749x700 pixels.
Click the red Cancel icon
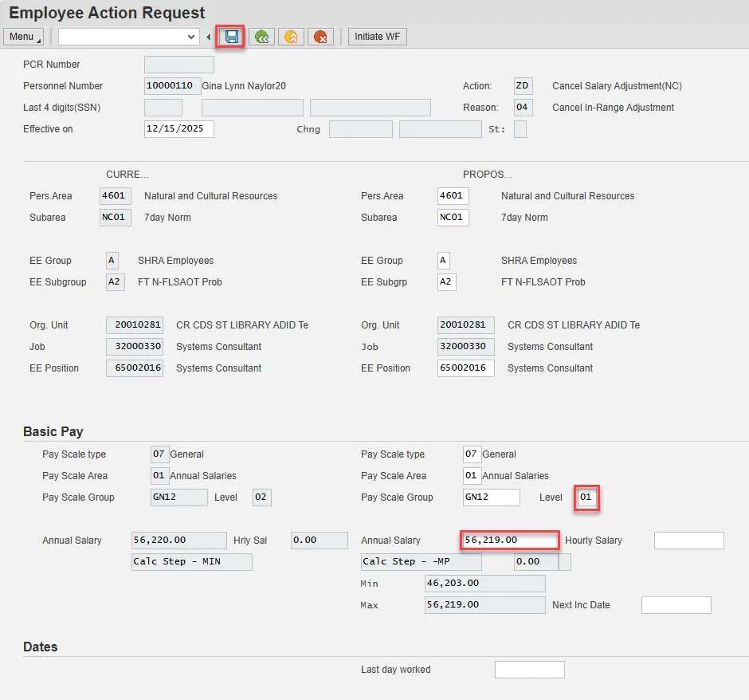point(320,37)
